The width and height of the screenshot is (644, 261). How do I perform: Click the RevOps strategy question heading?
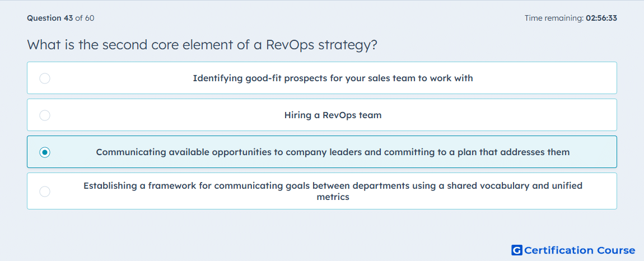pos(202,44)
